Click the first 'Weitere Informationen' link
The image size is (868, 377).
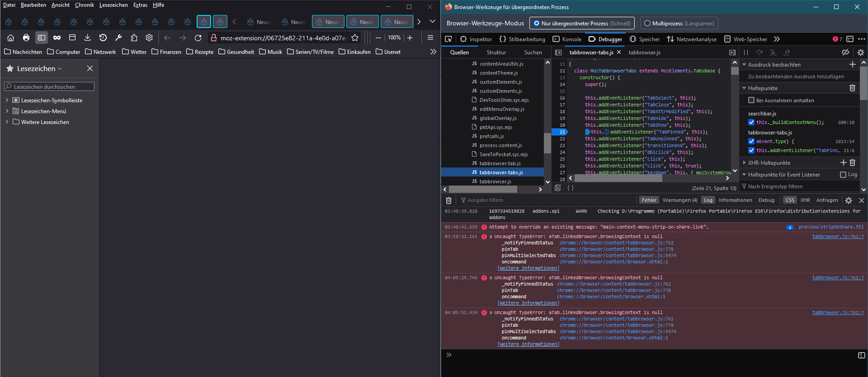click(x=528, y=268)
